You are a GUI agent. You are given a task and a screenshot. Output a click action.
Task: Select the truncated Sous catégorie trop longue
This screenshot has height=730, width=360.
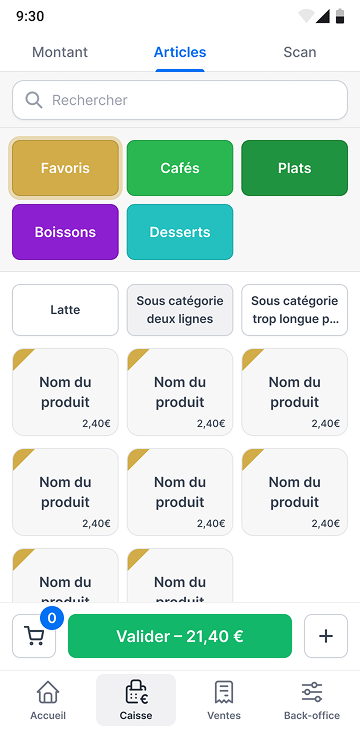pos(295,310)
